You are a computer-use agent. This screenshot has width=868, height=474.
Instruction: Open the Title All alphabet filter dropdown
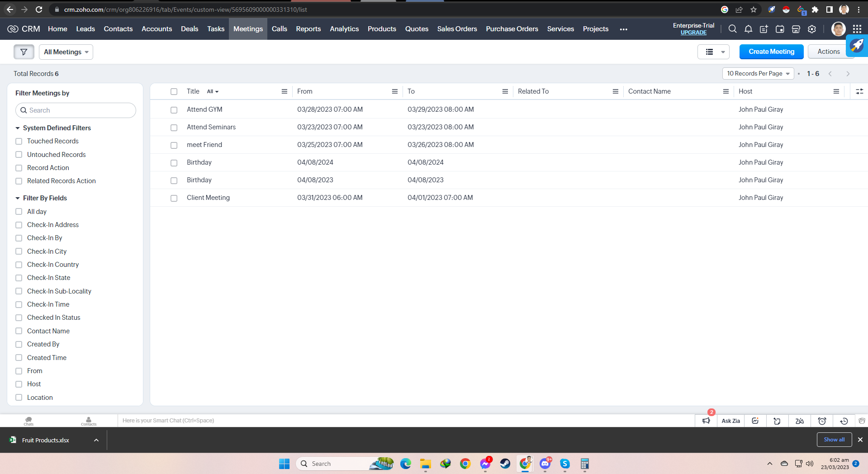click(213, 91)
